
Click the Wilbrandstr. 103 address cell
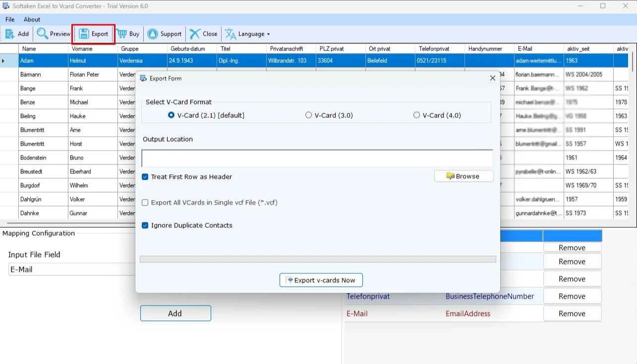(291, 60)
